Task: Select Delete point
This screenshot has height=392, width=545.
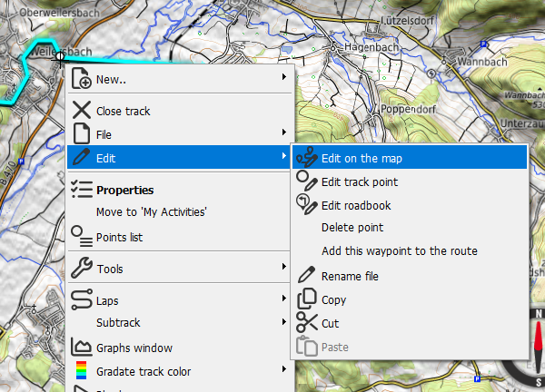Action: [x=352, y=228]
